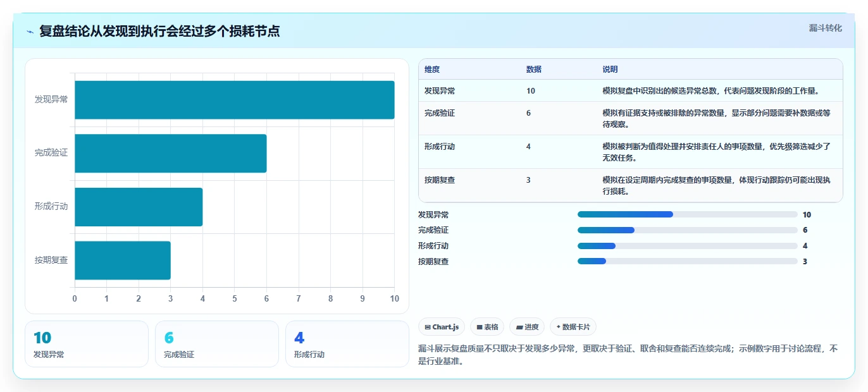The width and height of the screenshot is (868, 392).
Task: Click the 形成行动 bar in the chart
Action: coord(139,207)
